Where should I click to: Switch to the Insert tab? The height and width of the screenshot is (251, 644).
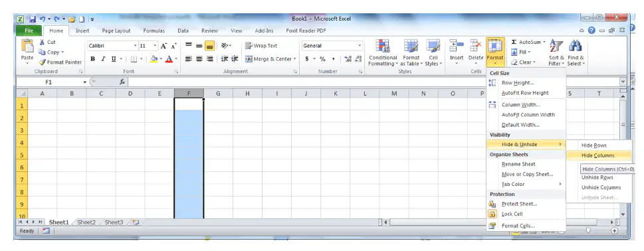click(82, 31)
